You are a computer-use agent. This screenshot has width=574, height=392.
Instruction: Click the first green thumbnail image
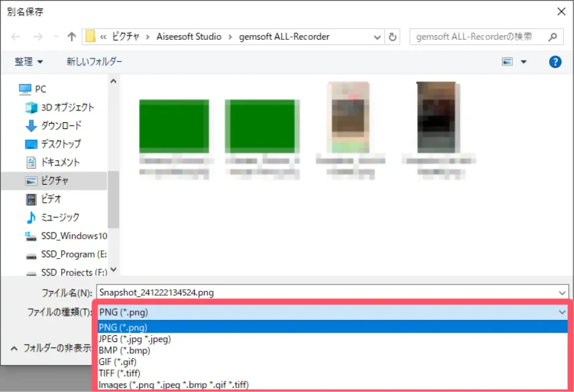(174, 125)
